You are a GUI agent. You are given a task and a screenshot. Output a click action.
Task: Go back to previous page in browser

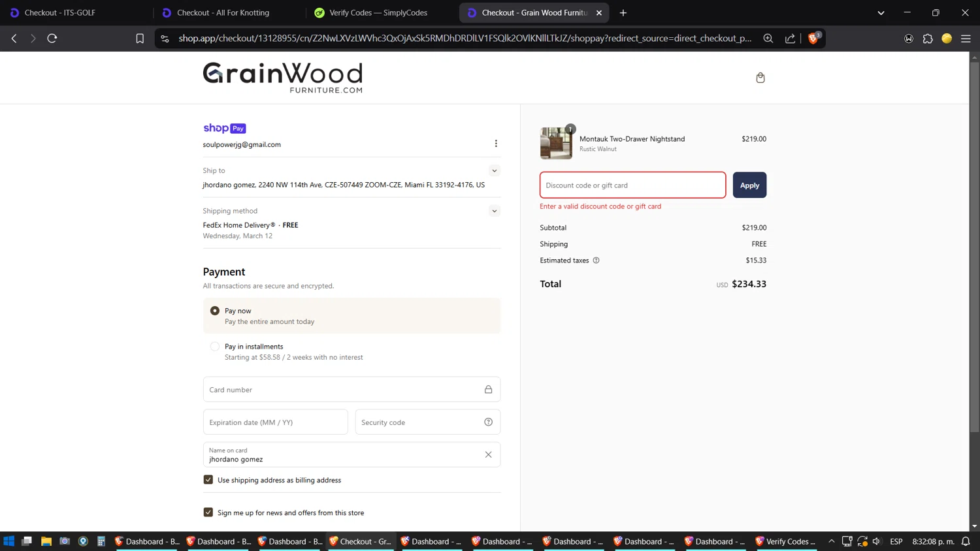14,39
